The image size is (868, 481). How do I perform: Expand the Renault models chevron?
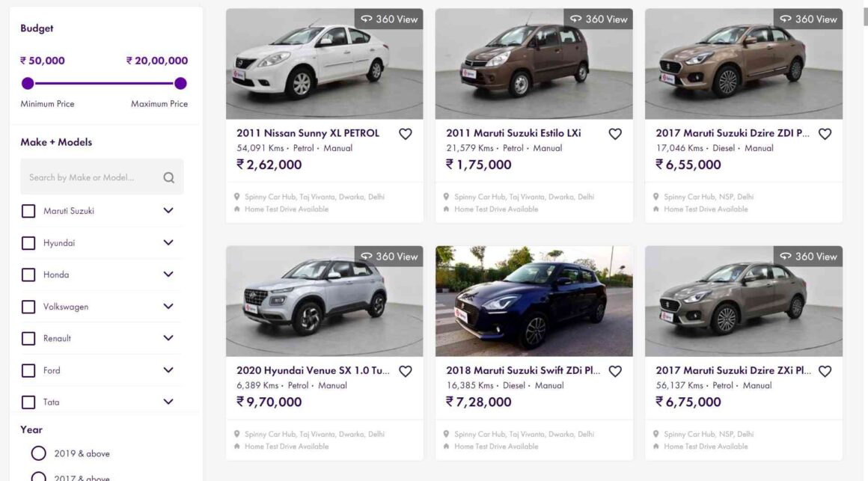pyautogui.click(x=168, y=338)
